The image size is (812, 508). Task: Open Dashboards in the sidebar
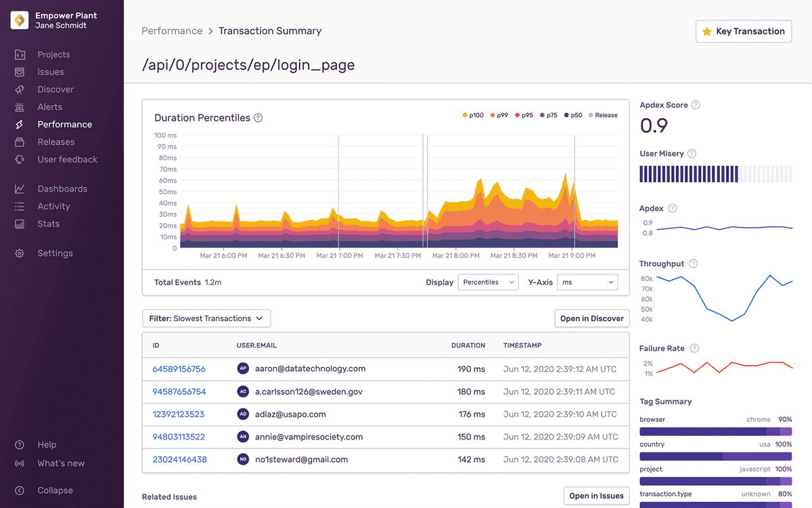pos(62,189)
